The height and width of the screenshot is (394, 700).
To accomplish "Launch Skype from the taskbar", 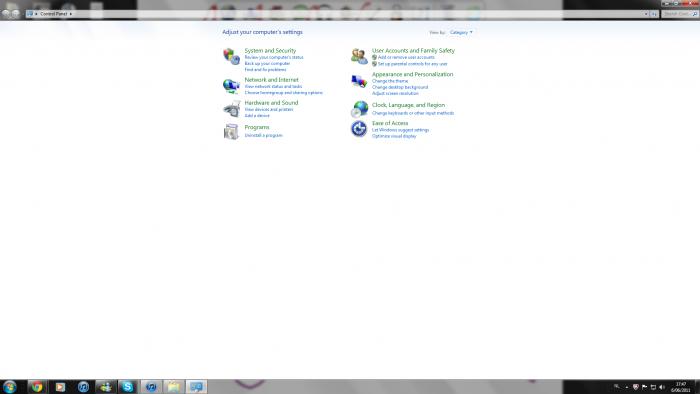I will click(127, 386).
